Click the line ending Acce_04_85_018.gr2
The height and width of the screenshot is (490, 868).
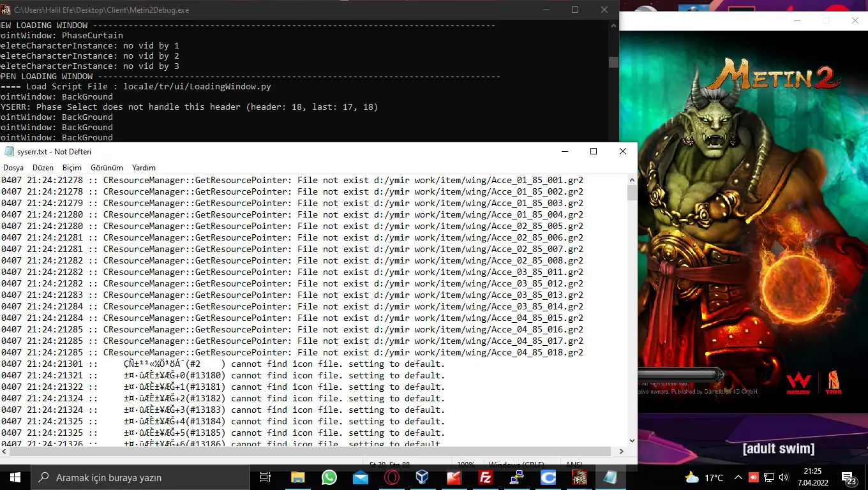(292, 352)
